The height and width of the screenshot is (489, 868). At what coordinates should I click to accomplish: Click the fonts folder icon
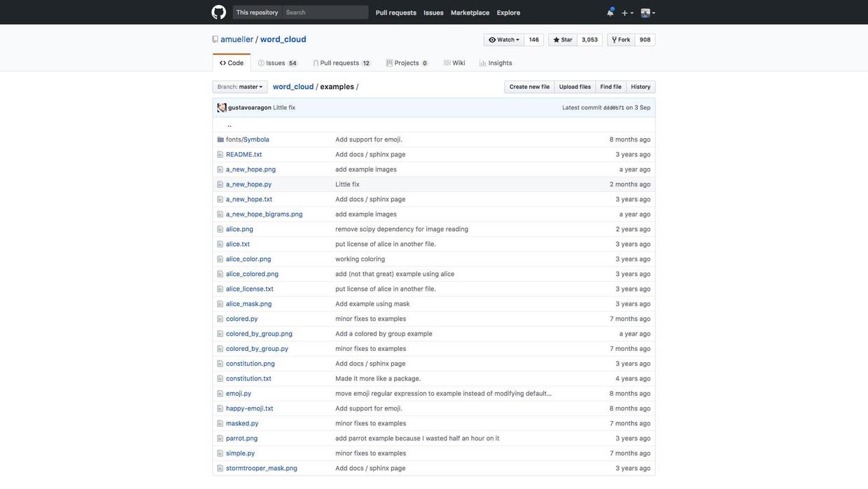tap(220, 139)
